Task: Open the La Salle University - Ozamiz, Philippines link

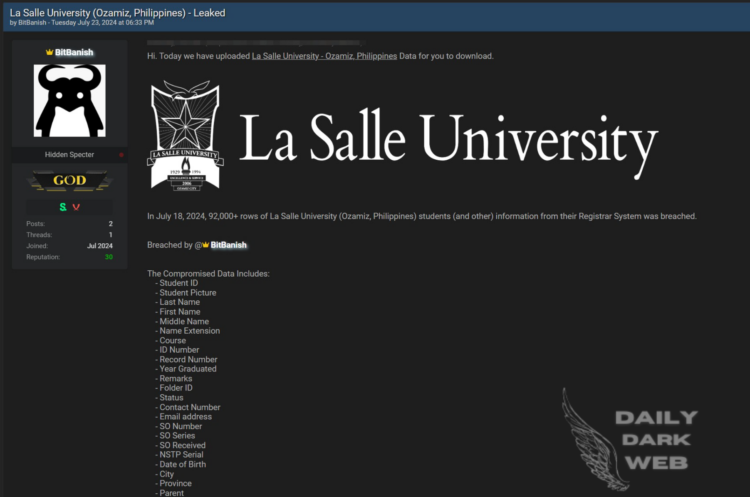Action: point(324,56)
